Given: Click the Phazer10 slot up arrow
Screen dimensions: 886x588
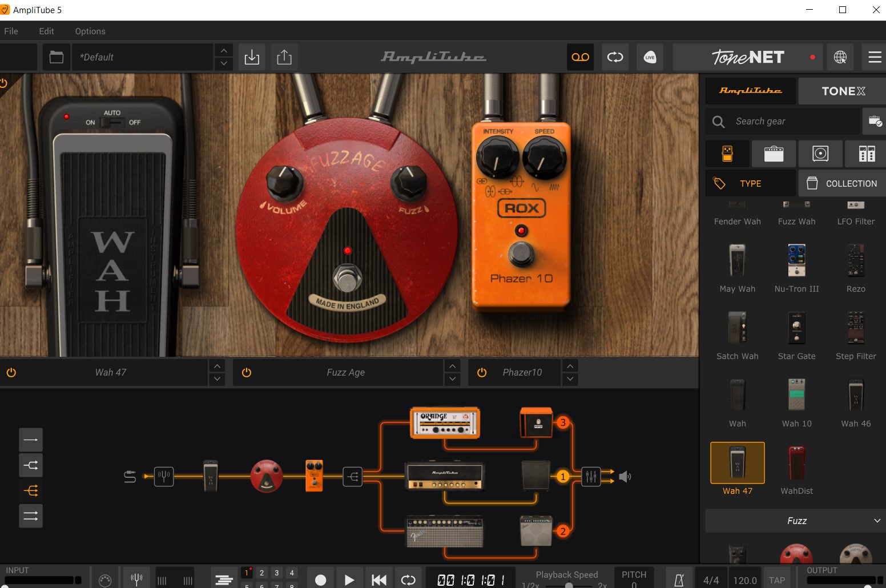Looking at the screenshot, I should coord(570,365).
